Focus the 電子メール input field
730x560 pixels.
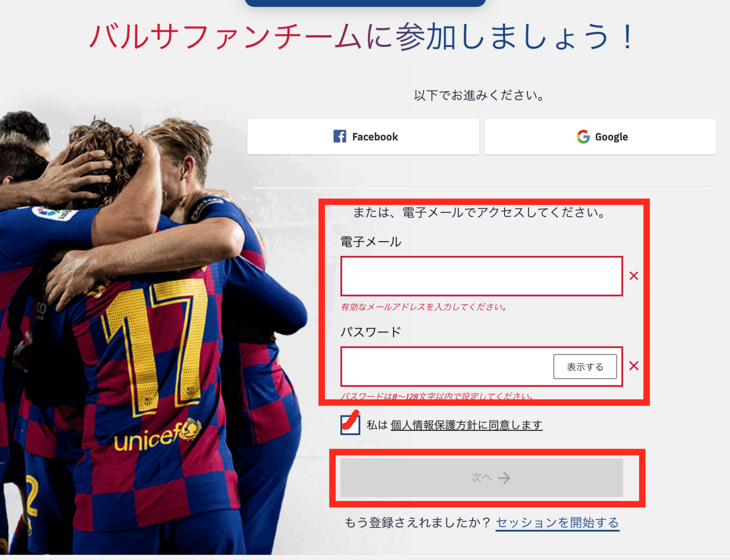pyautogui.click(x=481, y=276)
